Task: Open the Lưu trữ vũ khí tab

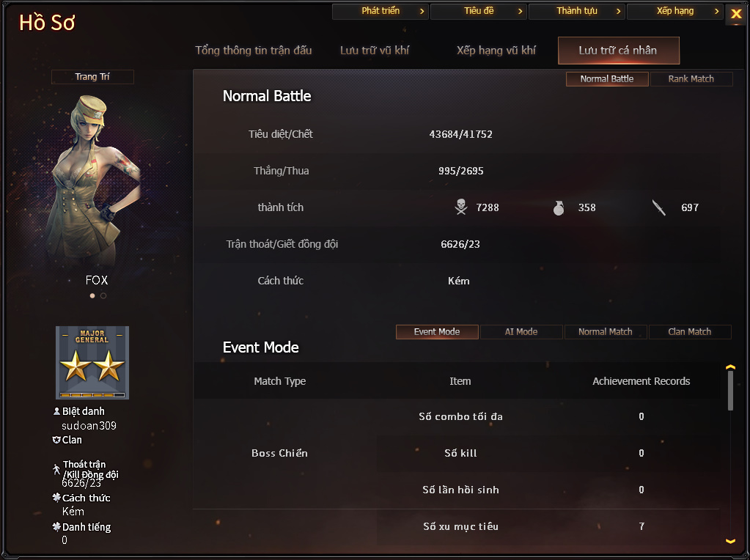Action: point(375,51)
